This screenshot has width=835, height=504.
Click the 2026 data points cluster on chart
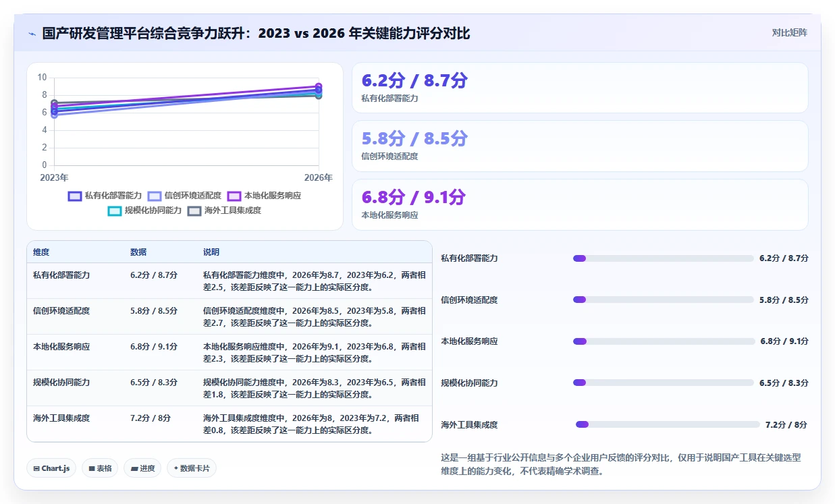tap(319, 90)
